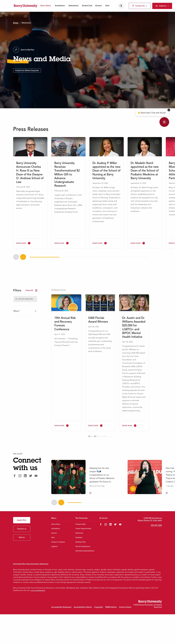Pin the Dr. Austin and Dr. Williams card
Screen dimensions: 175x644
coord(144,299)
